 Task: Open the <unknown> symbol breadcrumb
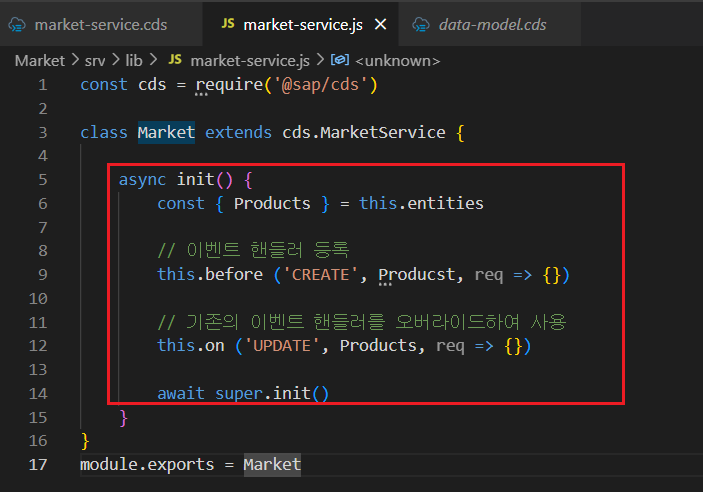click(398, 61)
